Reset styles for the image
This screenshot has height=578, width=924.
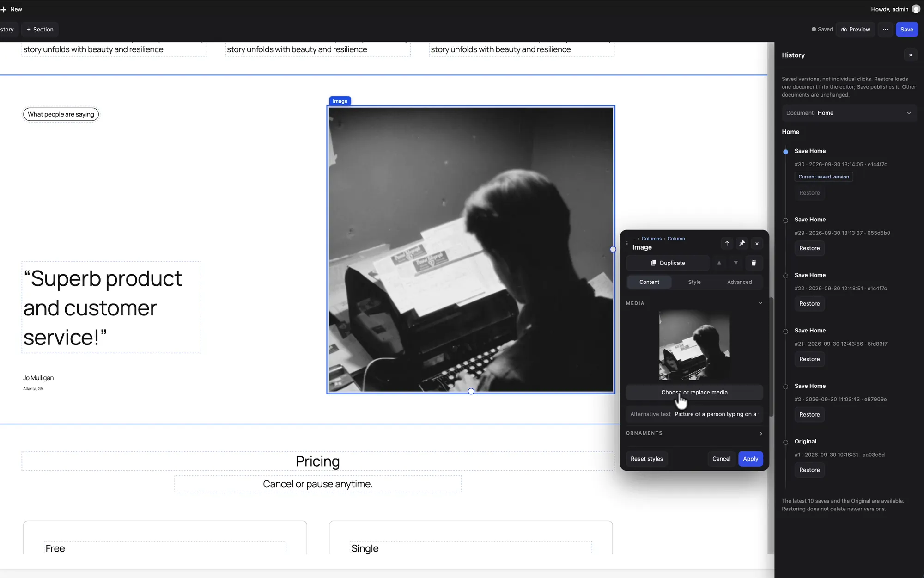coord(646,459)
